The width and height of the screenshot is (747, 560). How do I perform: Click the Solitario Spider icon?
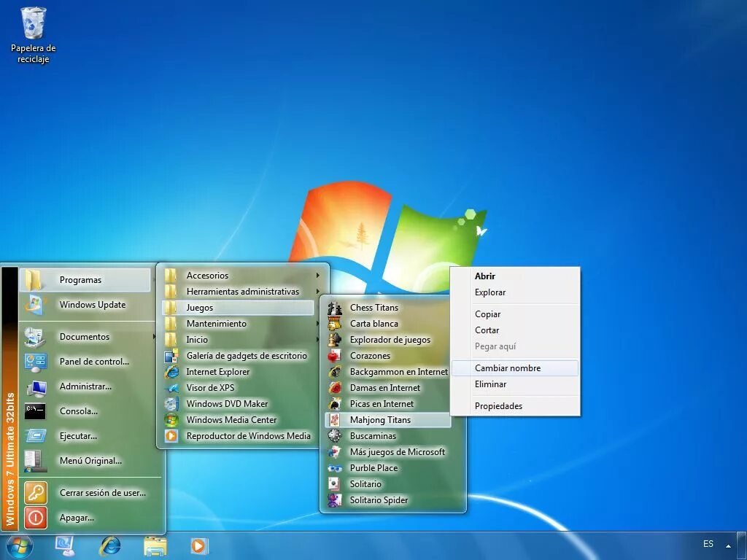(334, 500)
